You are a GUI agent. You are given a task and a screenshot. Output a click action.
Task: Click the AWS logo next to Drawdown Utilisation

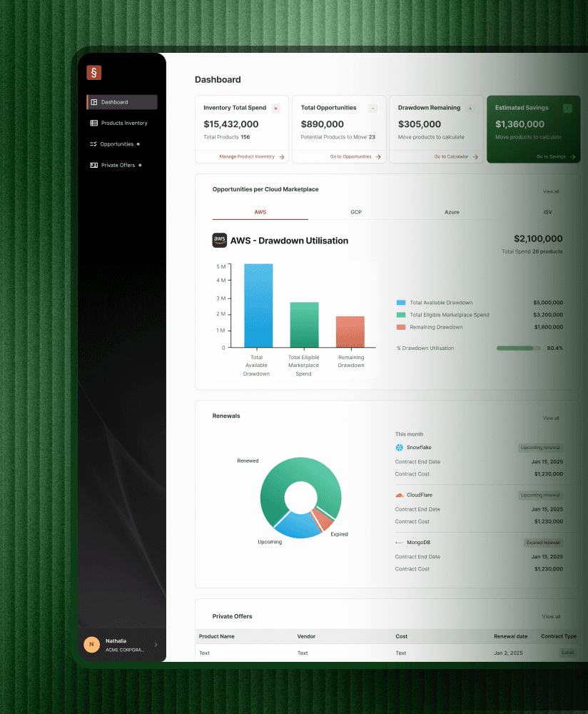click(219, 241)
